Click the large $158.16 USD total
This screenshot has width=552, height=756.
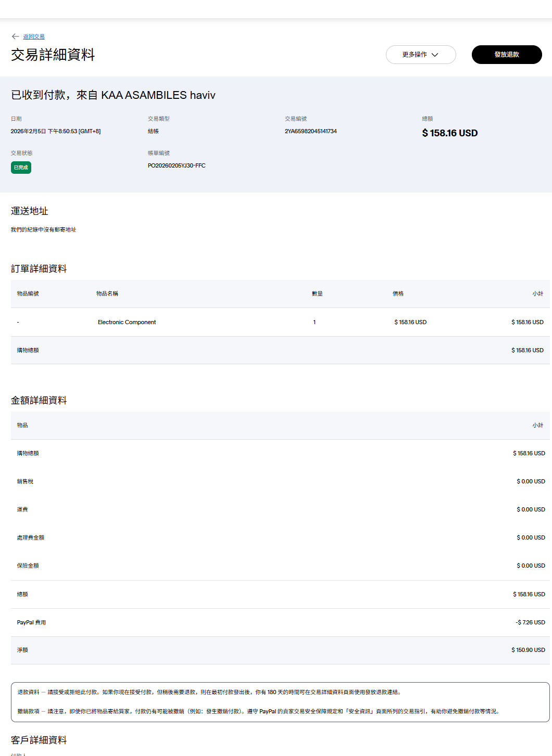(449, 133)
